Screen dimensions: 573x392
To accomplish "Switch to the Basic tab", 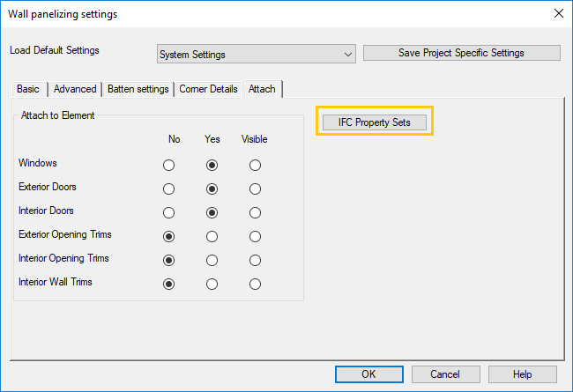I will [x=28, y=89].
